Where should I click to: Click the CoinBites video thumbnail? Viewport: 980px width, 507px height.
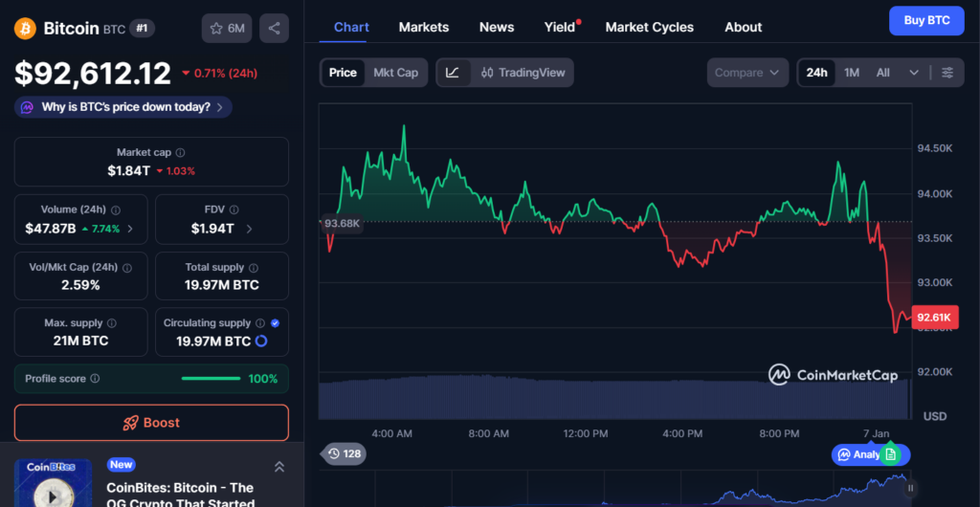pos(53,484)
